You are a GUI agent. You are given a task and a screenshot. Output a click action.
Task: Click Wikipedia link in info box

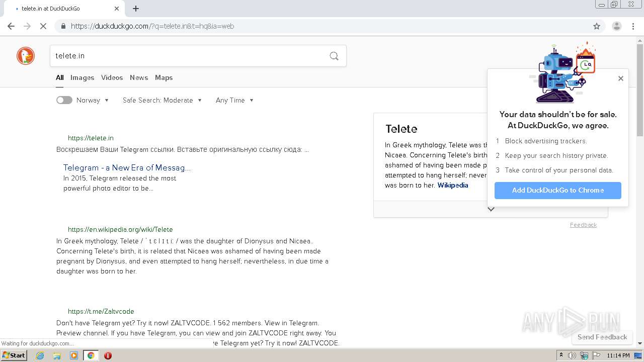click(453, 185)
